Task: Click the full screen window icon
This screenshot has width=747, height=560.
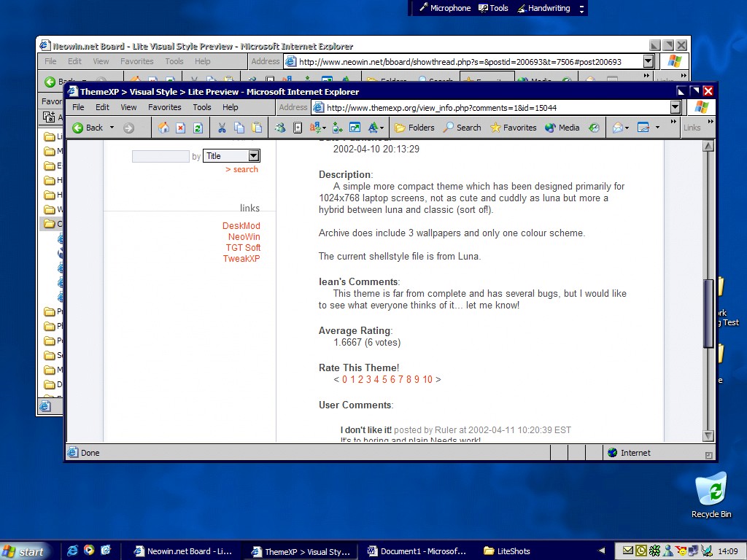Action: 355,128
